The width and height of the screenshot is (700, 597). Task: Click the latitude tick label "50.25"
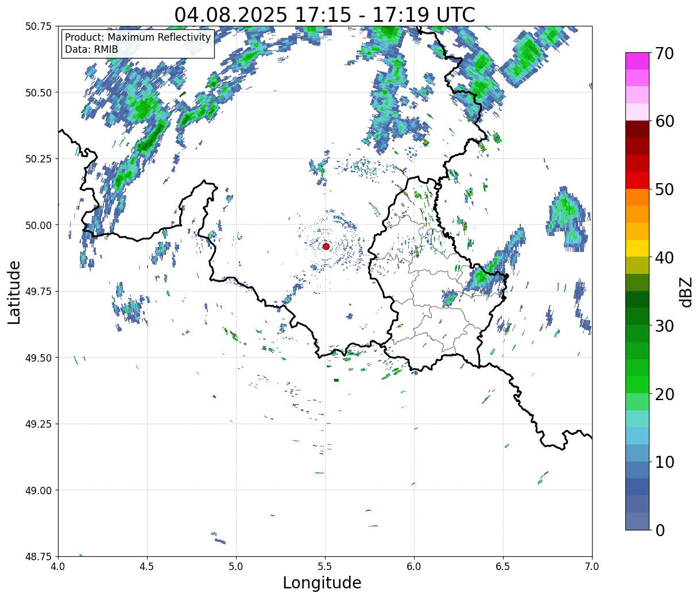[38, 158]
